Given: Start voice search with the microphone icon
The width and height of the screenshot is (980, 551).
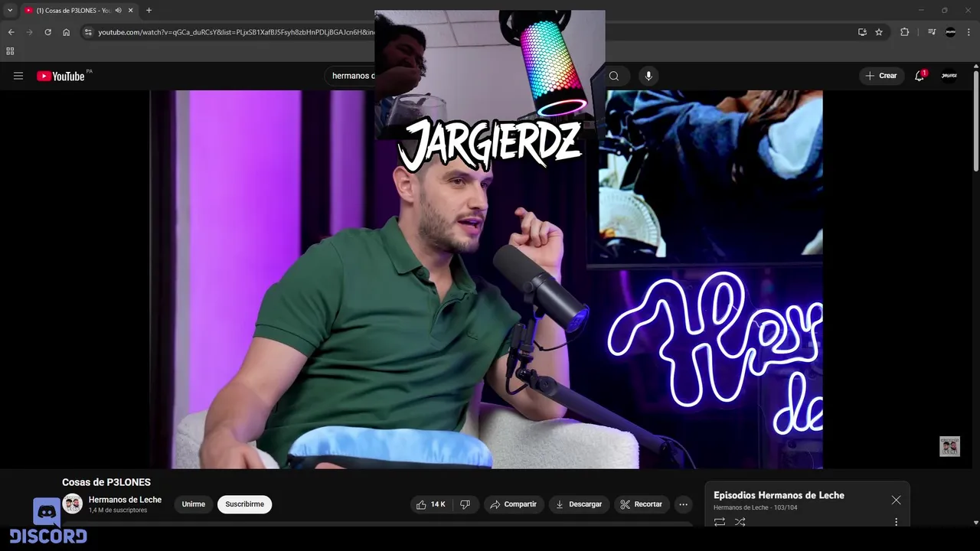Looking at the screenshot, I should tap(648, 76).
